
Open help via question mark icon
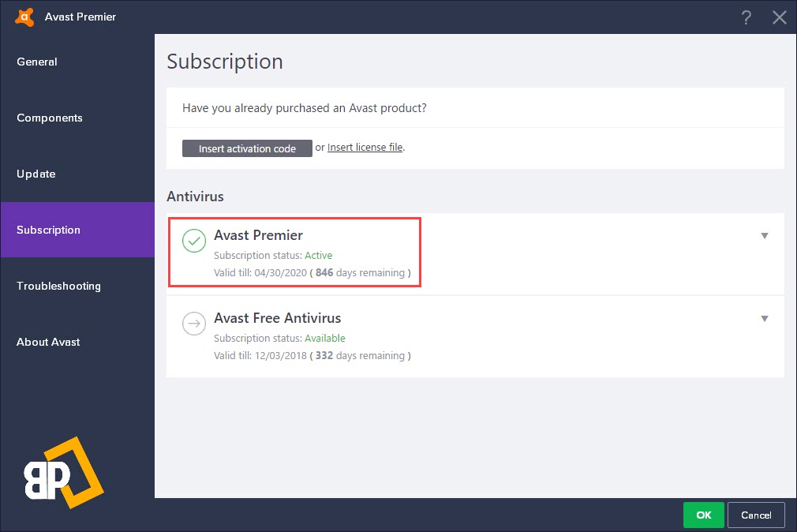point(746,17)
